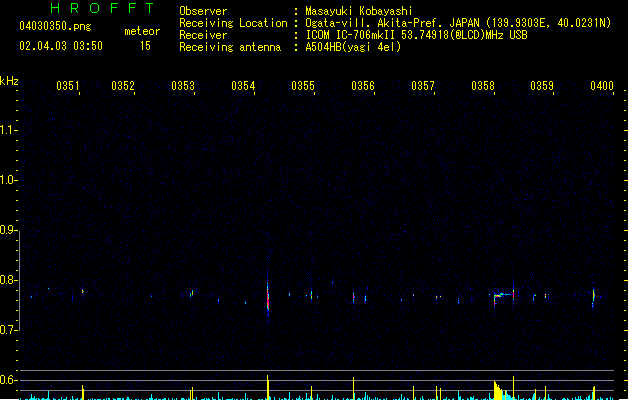
Task: Click the Receiving antenna field label
Action: [x=230, y=47]
